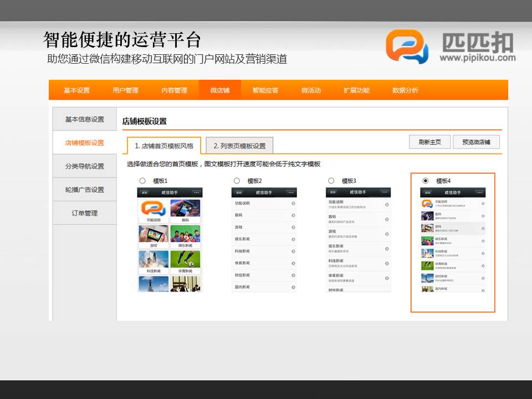This screenshot has height=399, width=532.
Task: Open 分类导航设置 in the left sidebar
Action: click(x=84, y=166)
